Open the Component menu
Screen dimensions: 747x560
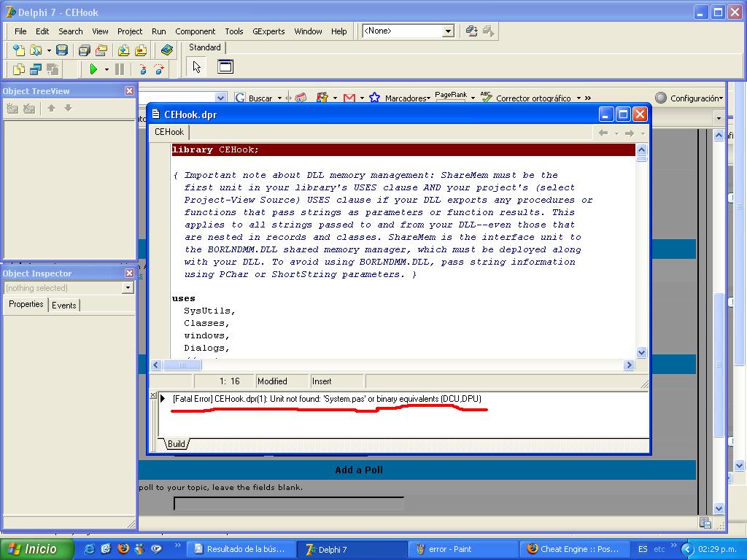click(196, 31)
